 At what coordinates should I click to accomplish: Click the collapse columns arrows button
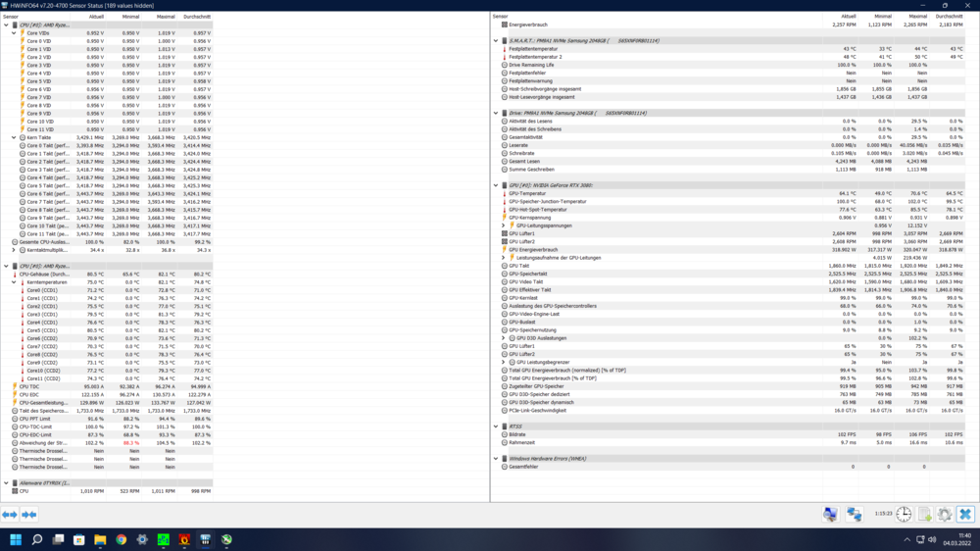click(x=29, y=514)
